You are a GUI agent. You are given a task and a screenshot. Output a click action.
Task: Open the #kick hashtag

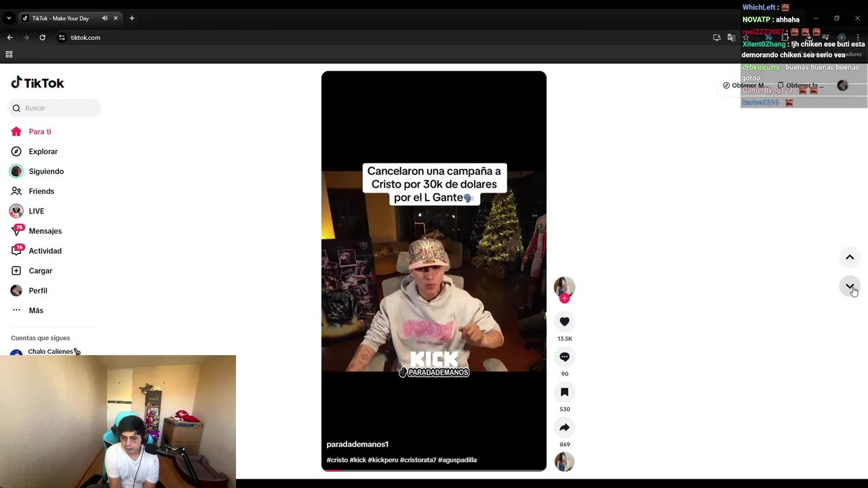click(x=358, y=460)
